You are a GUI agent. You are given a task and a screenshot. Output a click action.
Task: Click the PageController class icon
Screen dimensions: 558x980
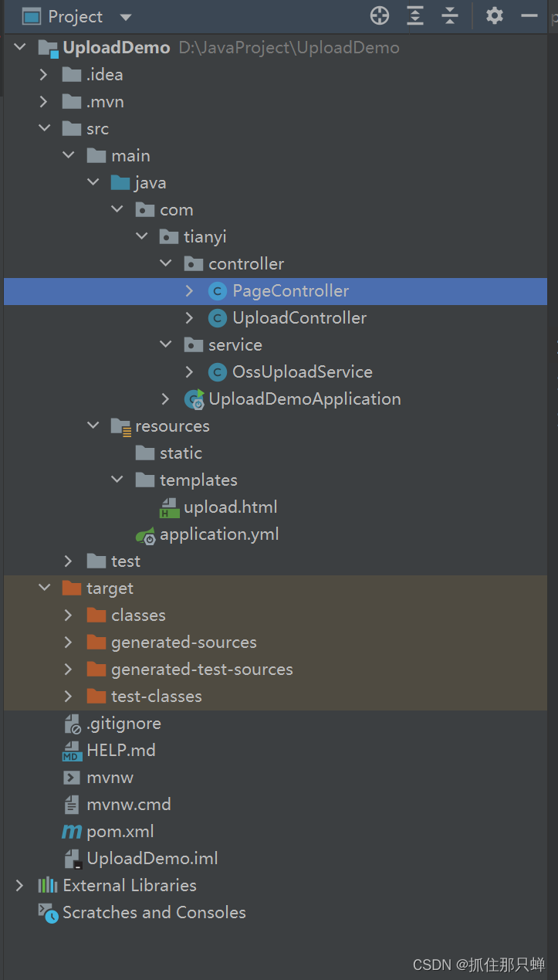[218, 291]
